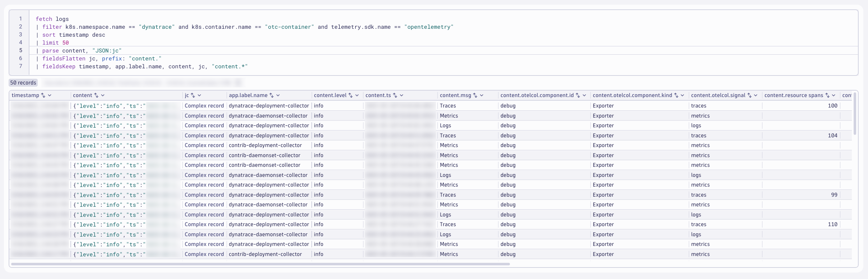The image size is (868, 279).
Task: Click Traces message in the 100 spans row
Action: [448, 106]
